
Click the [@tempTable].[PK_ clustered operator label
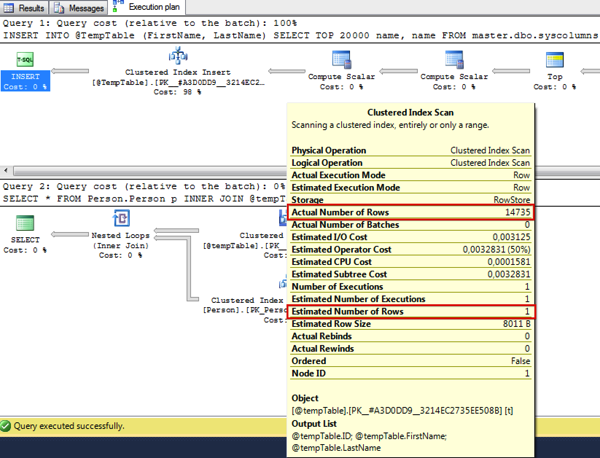tap(244, 246)
